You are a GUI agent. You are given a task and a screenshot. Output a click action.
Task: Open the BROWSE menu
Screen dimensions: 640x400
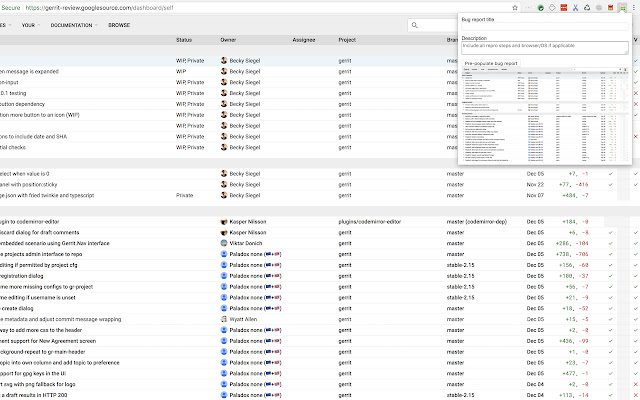(119, 25)
